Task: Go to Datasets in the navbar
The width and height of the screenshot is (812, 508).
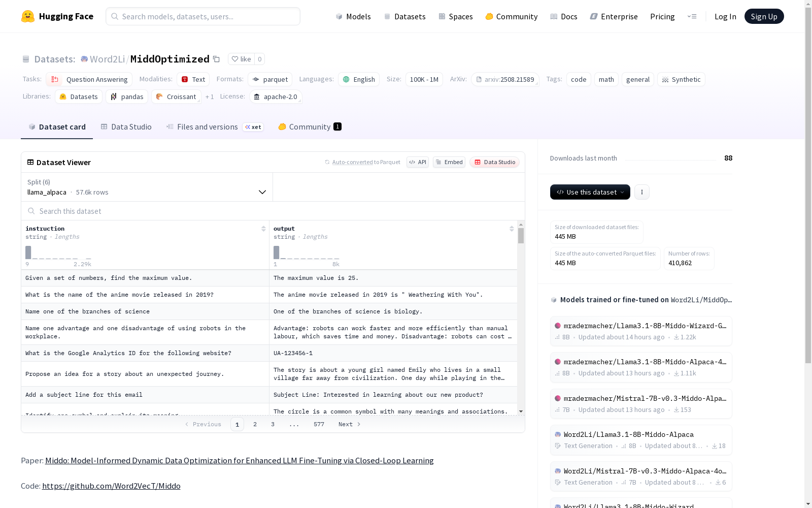Action: 404,16
